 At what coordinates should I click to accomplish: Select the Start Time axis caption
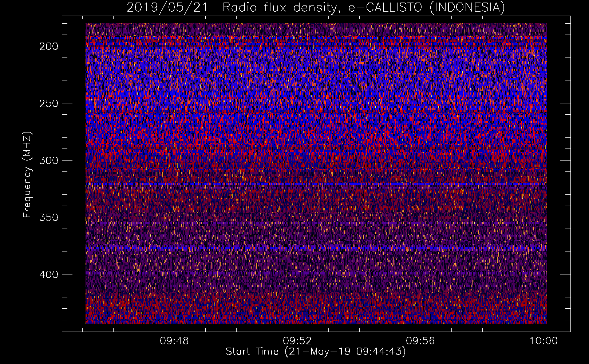coord(316,352)
